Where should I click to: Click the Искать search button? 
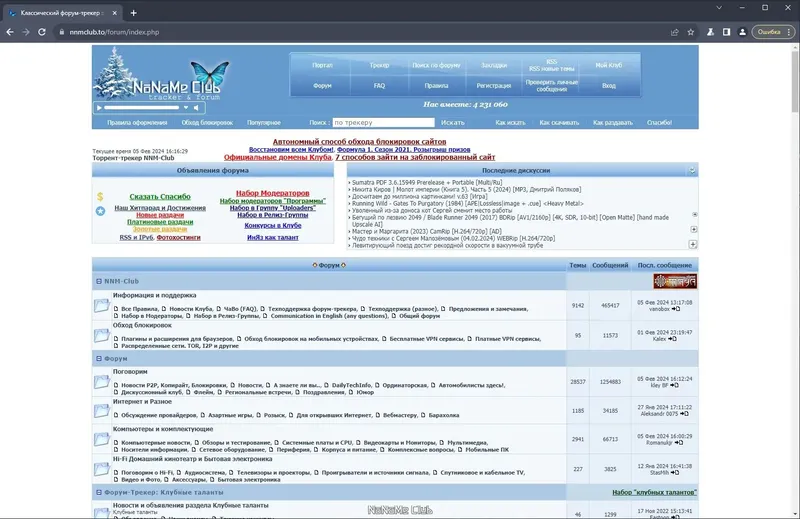pos(453,122)
